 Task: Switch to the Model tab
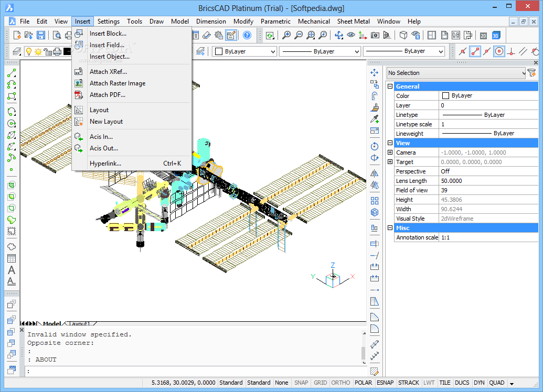51,324
